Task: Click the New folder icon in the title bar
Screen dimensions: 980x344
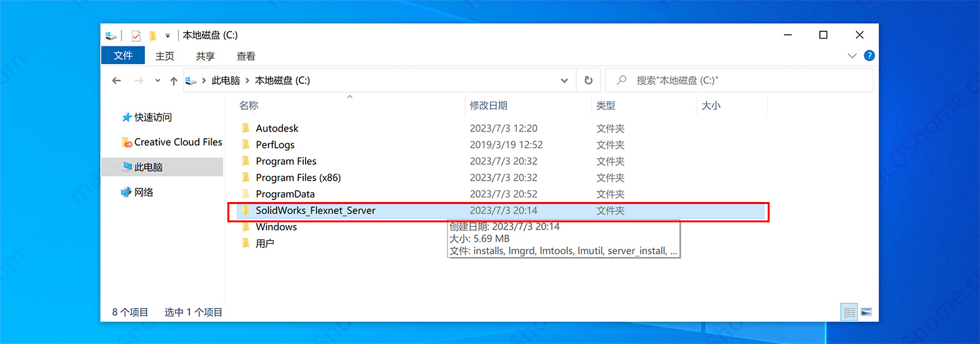Action: pyautogui.click(x=152, y=35)
